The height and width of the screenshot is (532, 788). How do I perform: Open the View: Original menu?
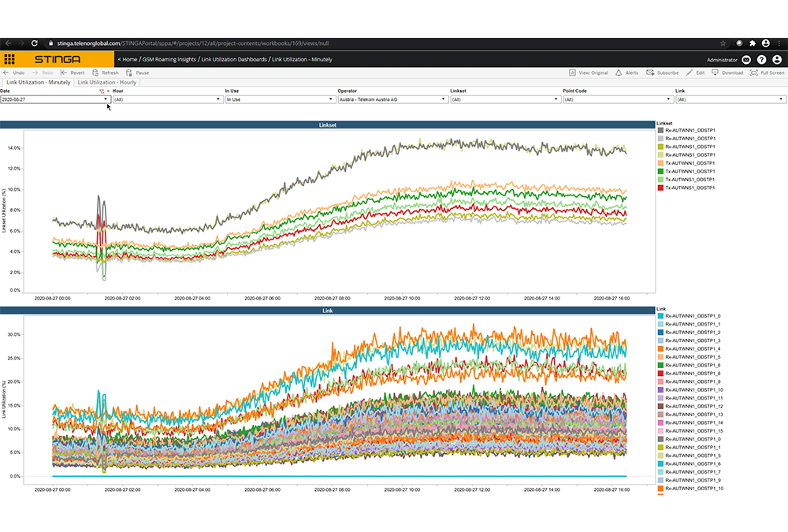coord(589,73)
